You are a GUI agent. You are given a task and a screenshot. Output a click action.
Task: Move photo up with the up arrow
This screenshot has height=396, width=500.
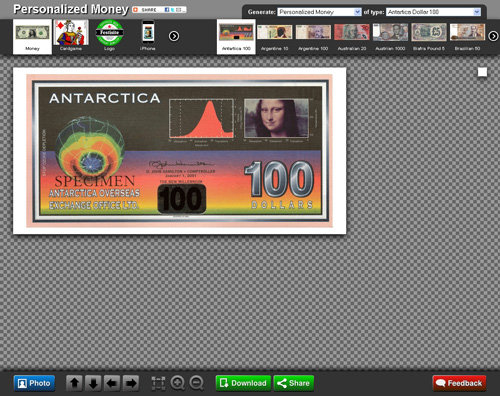74,383
